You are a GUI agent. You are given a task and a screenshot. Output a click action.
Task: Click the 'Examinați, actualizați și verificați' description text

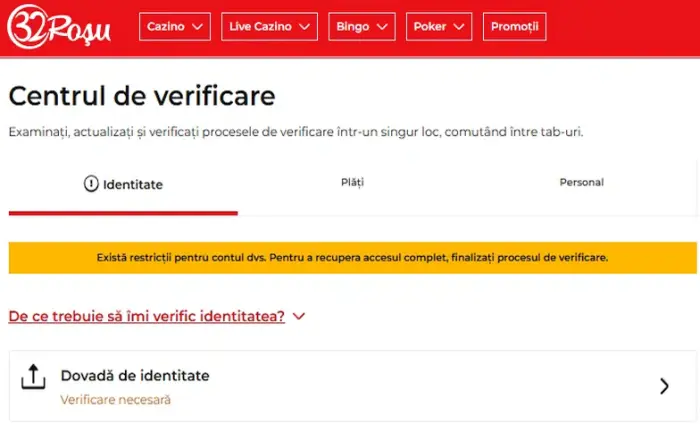pyautogui.click(x=296, y=132)
